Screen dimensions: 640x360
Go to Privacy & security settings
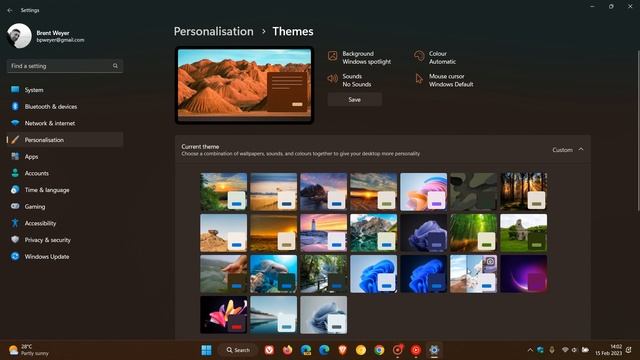point(64,240)
